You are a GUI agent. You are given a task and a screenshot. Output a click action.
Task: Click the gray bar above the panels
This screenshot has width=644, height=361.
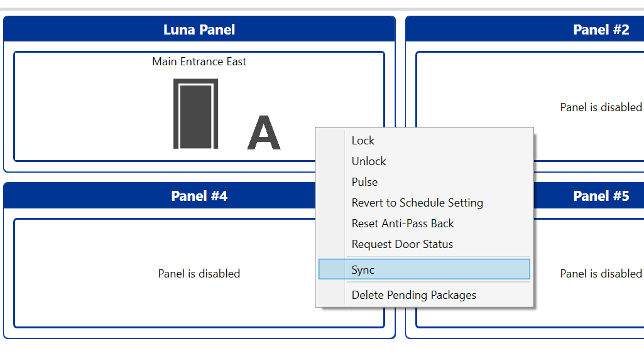[322, 9]
